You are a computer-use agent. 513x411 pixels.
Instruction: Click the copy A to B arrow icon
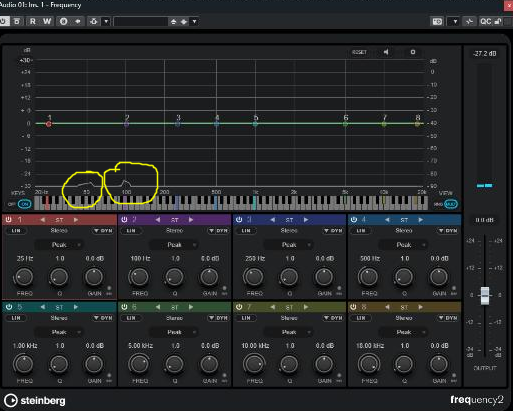78,21
